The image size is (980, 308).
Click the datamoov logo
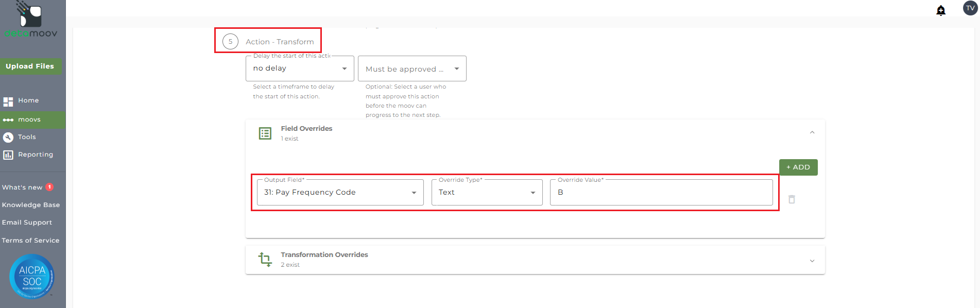pyautogui.click(x=31, y=21)
